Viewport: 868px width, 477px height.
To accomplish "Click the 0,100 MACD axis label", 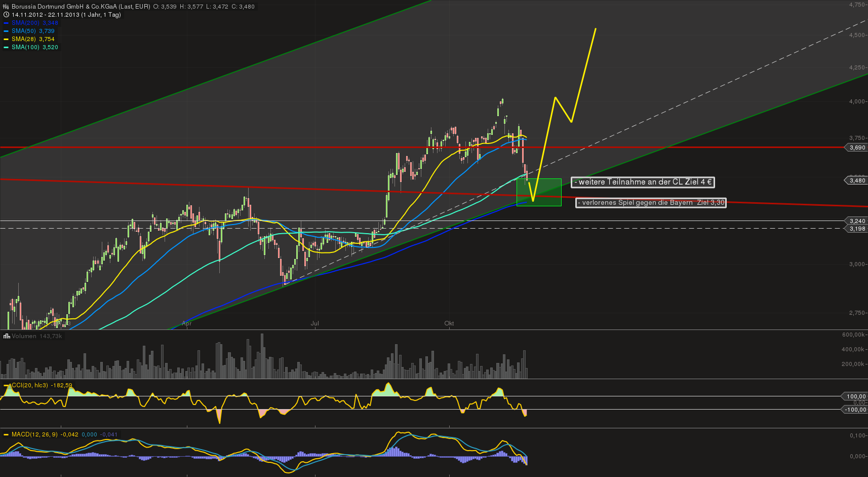I will [x=858, y=435].
